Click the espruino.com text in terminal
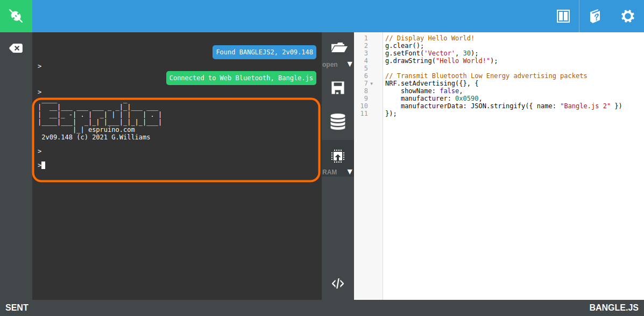644x316 pixels. (x=112, y=130)
